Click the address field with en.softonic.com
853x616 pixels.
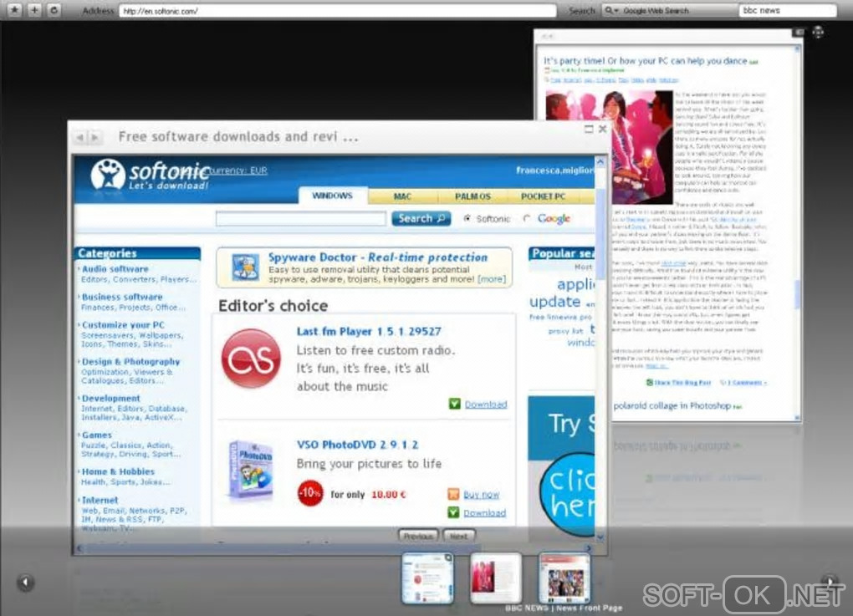pyautogui.click(x=337, y=11)
